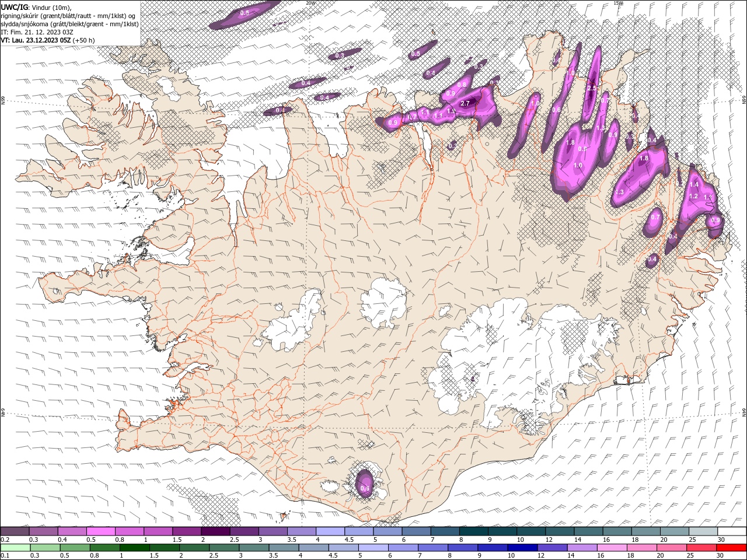Click the '20W' longitude label at top
Screen dimensions: 747x560
pyautogui.click(x=310, y=2)
